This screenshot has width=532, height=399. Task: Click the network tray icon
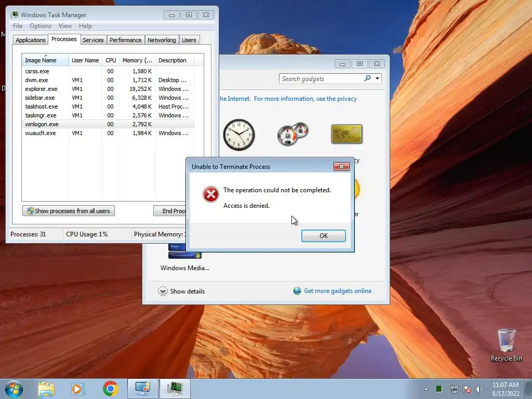(454, 389)
